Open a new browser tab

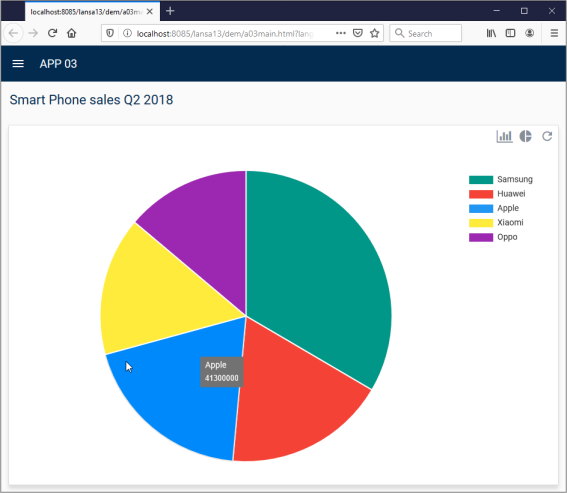tap(170, 11)
